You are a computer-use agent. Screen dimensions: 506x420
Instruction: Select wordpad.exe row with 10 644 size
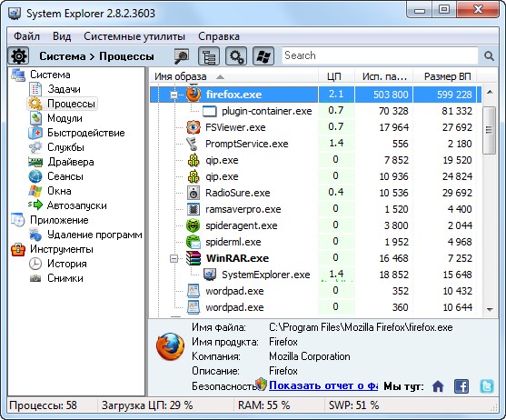coord(315,307)
